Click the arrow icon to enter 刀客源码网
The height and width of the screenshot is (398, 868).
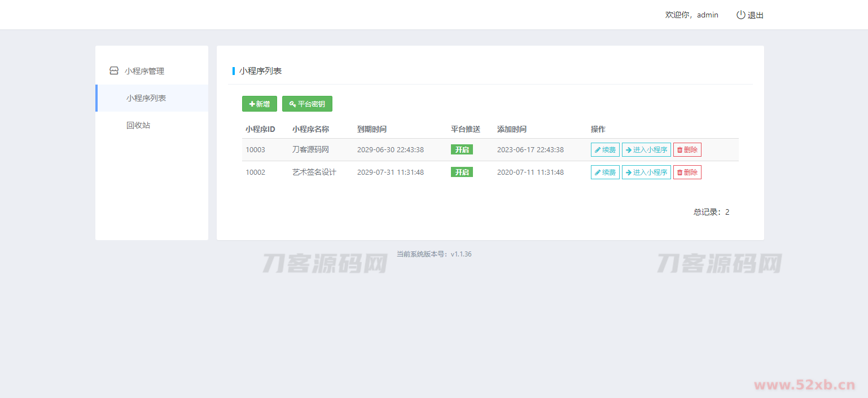[x=628, y=150]
